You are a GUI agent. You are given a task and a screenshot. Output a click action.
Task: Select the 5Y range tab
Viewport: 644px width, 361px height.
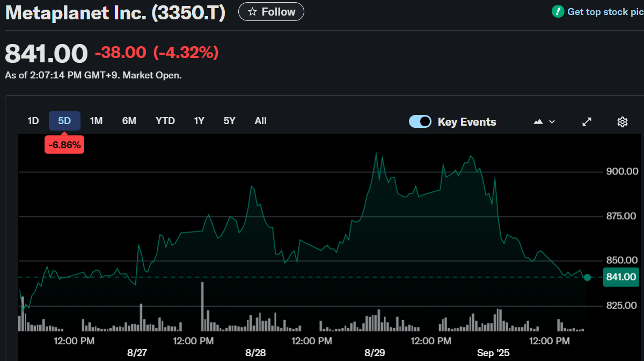(230, 121)
